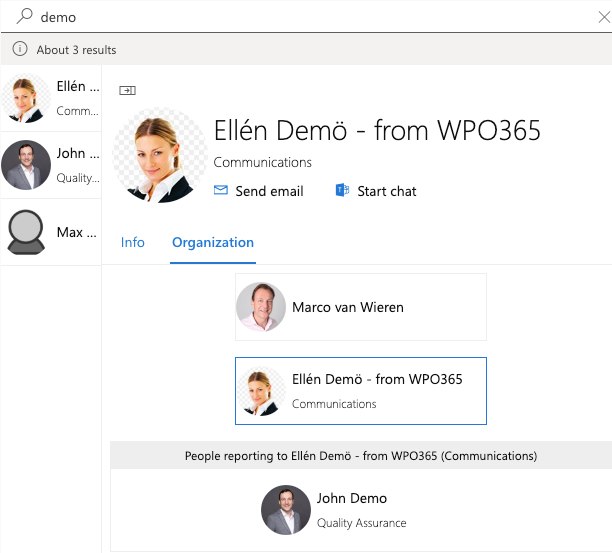Screen dimensions: 612x553
Task: Click the info icon beside 'About 3 results'
Action: tap(20, 49)
